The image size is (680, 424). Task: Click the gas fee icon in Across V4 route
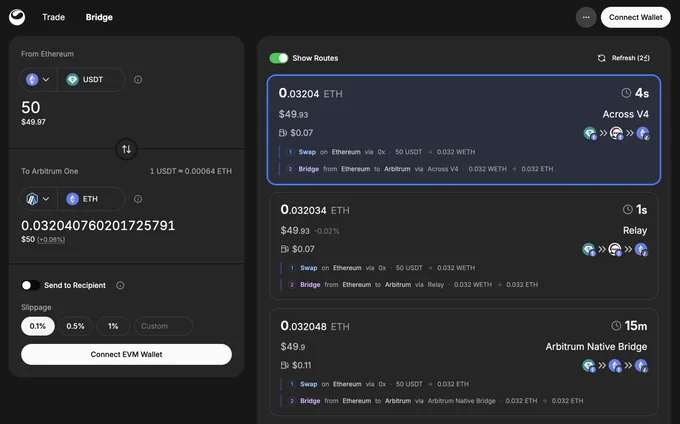tap(283, 133)
